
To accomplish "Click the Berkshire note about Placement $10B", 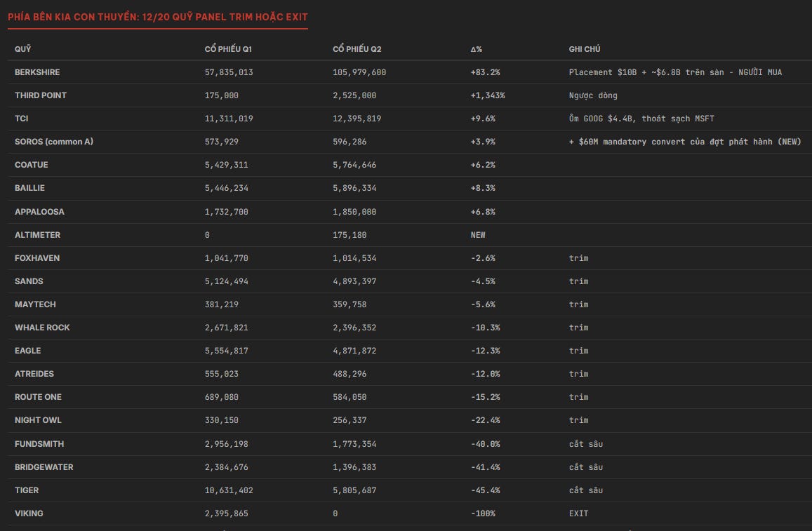I will coord(675,72).
